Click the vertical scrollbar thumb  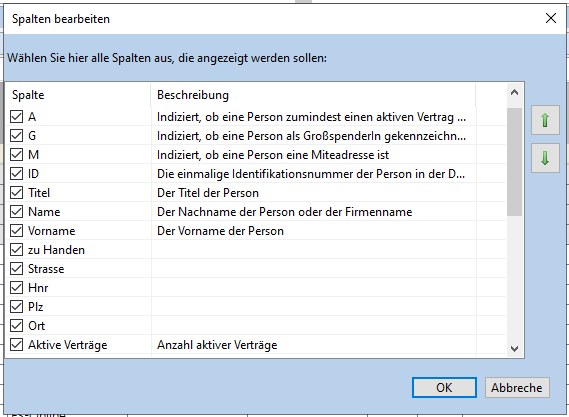[x=514, y=162]
